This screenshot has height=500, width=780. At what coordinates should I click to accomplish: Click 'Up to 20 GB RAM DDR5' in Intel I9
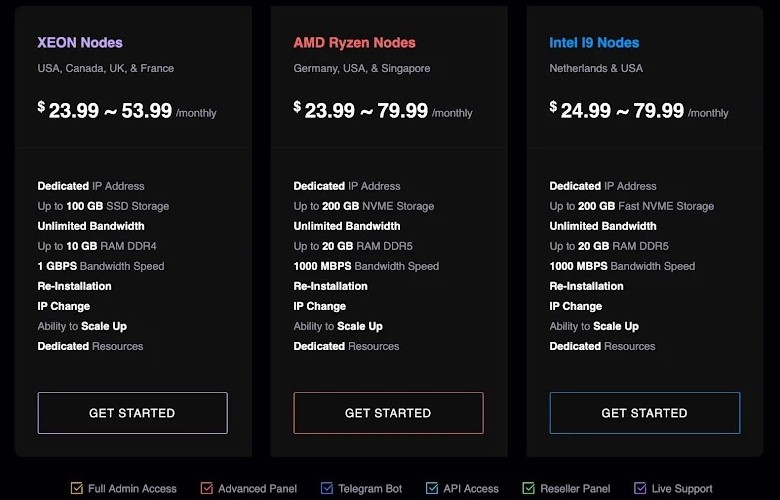coord(609,246)
